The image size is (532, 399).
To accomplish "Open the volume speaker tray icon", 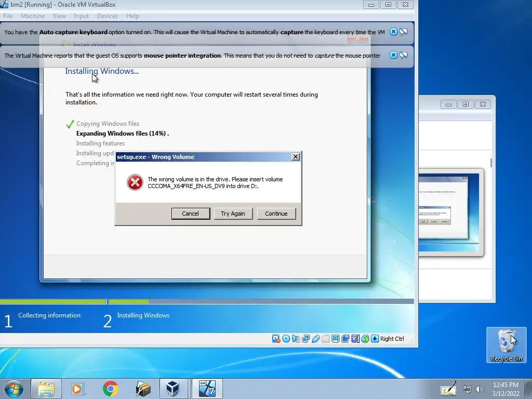I will 479,389.
